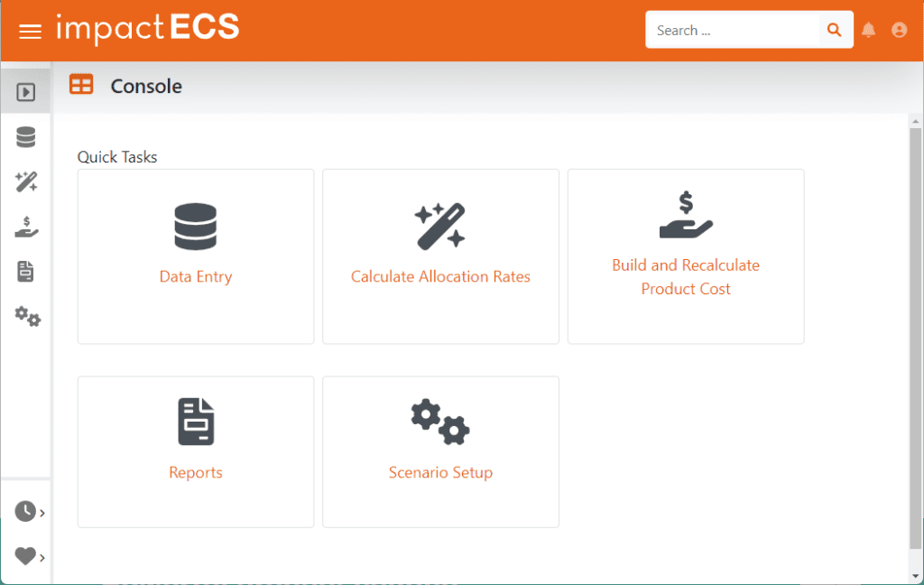The width and height of the screenshot is (924, 585).
Task: Select the hand-with-dollar product cost sidebar icon
Action: [26, 227]
